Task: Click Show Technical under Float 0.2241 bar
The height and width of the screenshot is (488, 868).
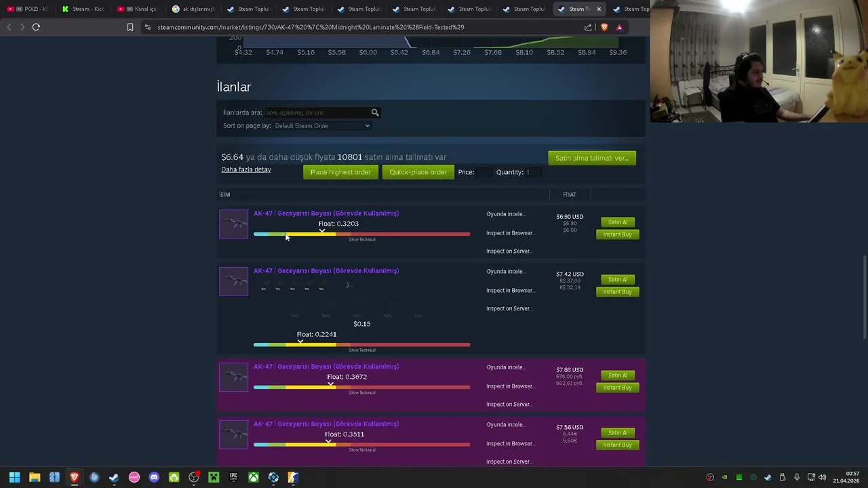Action: (x=362, y=350)
